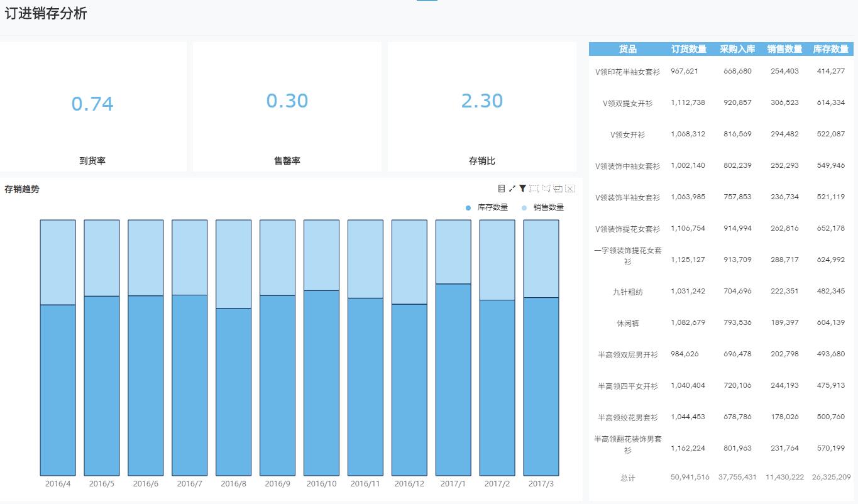Click the 售磬率 KPI value 0.30

click(287, 101)
